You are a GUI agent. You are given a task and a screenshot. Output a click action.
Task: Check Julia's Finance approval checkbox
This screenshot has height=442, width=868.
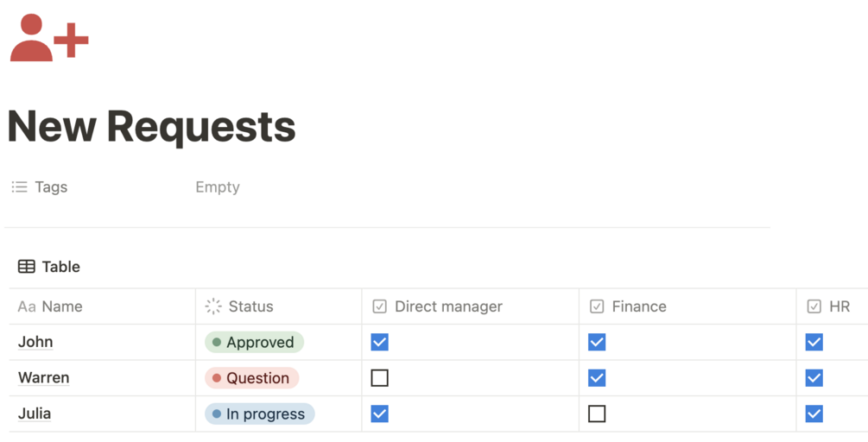click(597, 414)
